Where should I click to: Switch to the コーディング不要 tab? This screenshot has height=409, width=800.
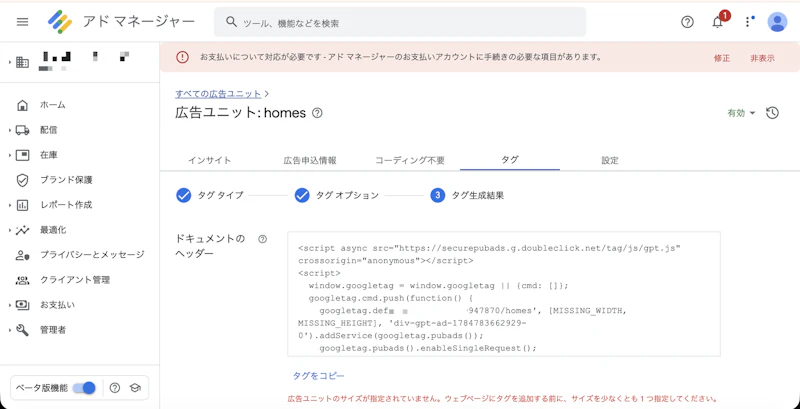point(410,160)
